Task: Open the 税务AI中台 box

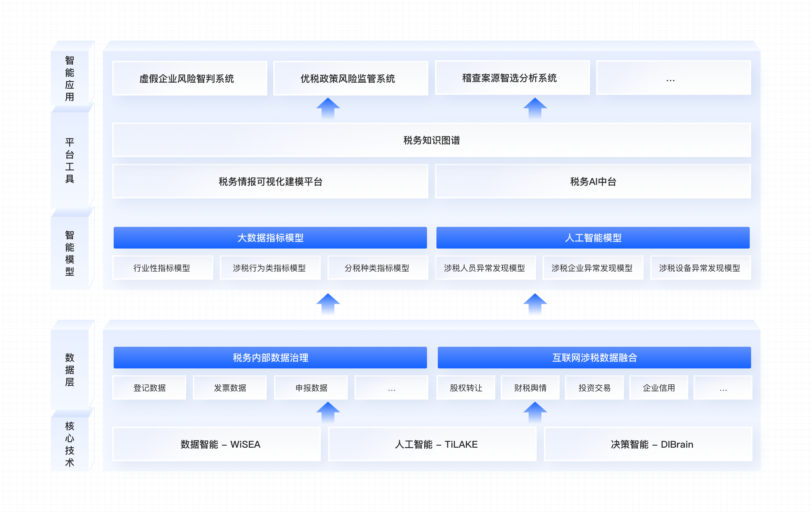Action: (x=593, y=181)
